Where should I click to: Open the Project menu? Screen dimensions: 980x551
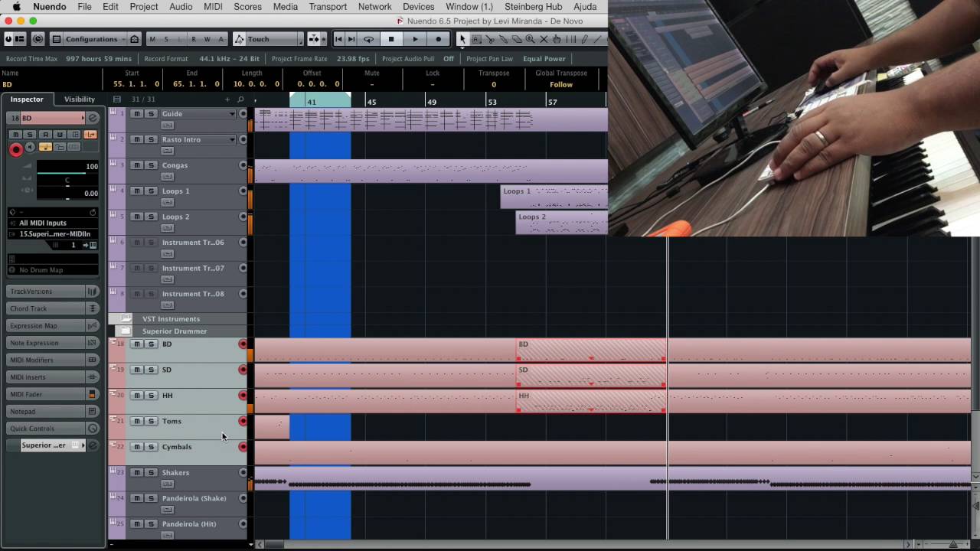point(143,7)
